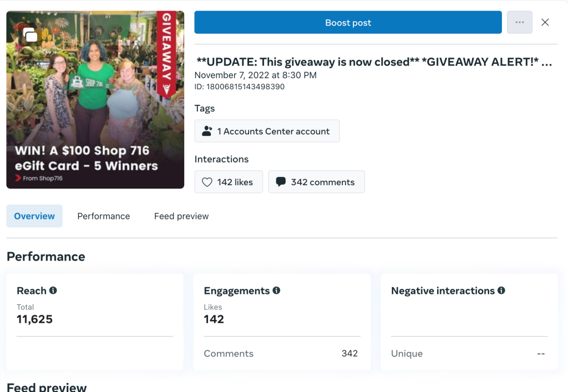
Task: Open the 342 comments button
Action: click(316, 182)
